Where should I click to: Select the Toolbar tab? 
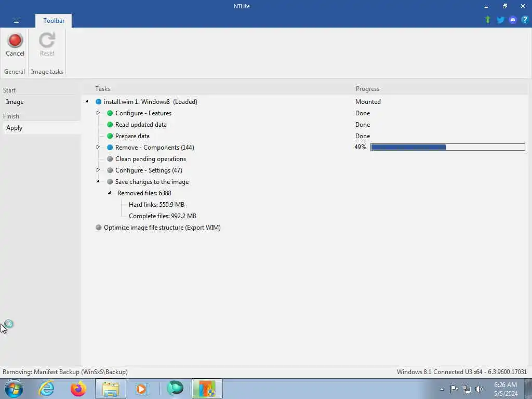pyautogui.click(x=54, y=21)
